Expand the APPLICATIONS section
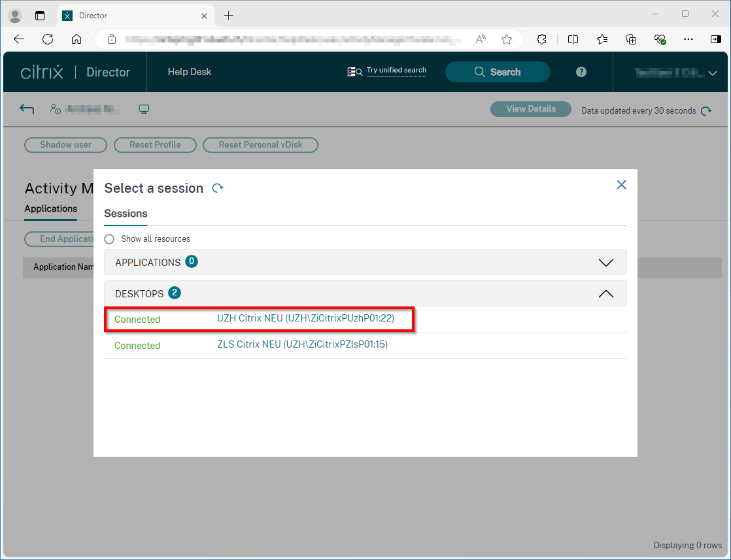This screenshot has height=560, width=731. pos(605,263)
